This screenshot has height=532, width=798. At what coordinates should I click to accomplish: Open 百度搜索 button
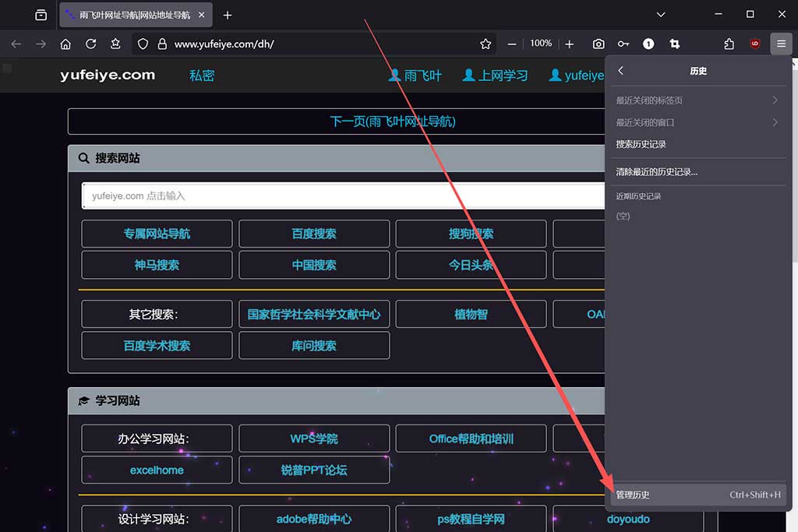coord(314,234)
